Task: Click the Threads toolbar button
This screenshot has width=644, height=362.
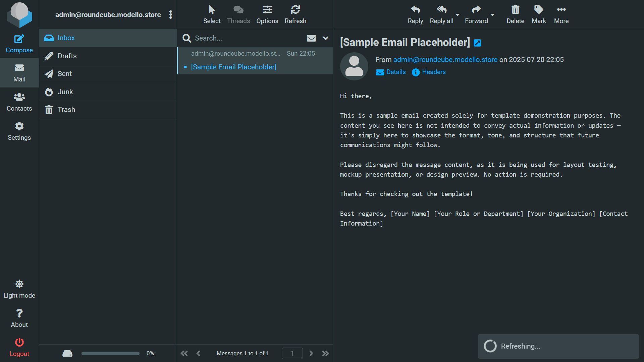Action: [238, 14]
